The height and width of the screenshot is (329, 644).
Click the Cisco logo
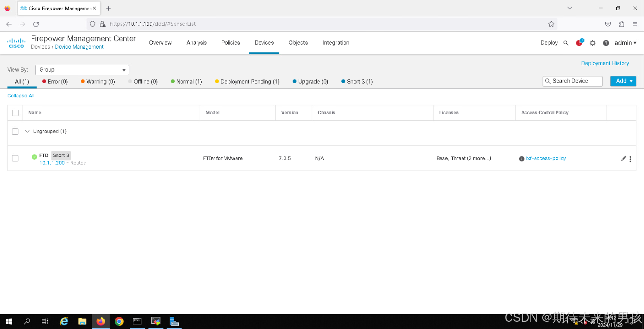tap(16, 43)
